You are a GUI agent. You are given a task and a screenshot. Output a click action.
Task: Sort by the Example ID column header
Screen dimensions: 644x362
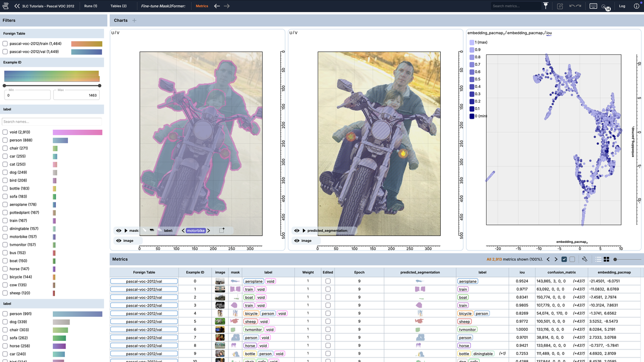(195, 273)
